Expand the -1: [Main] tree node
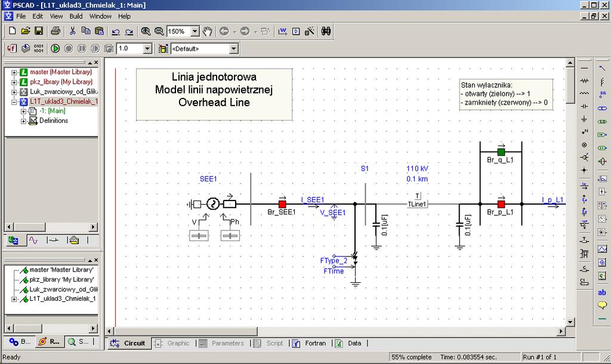This screenshot has width=611, height=364. click(x=23, y=112)
